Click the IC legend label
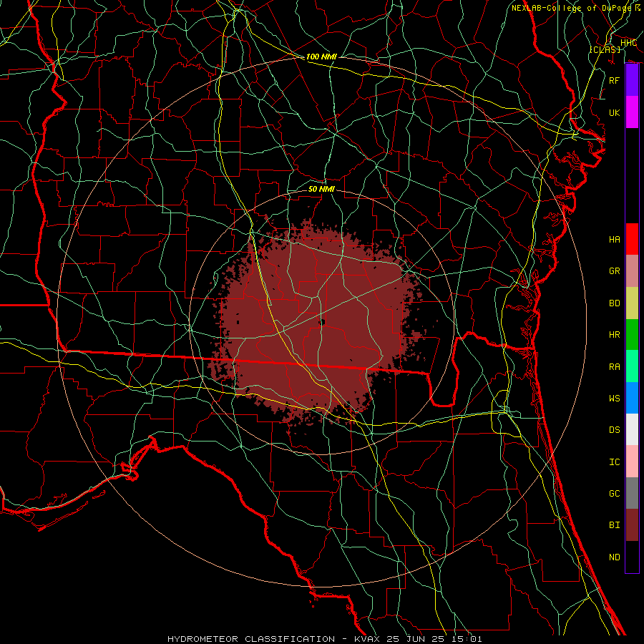 (615, 462)
